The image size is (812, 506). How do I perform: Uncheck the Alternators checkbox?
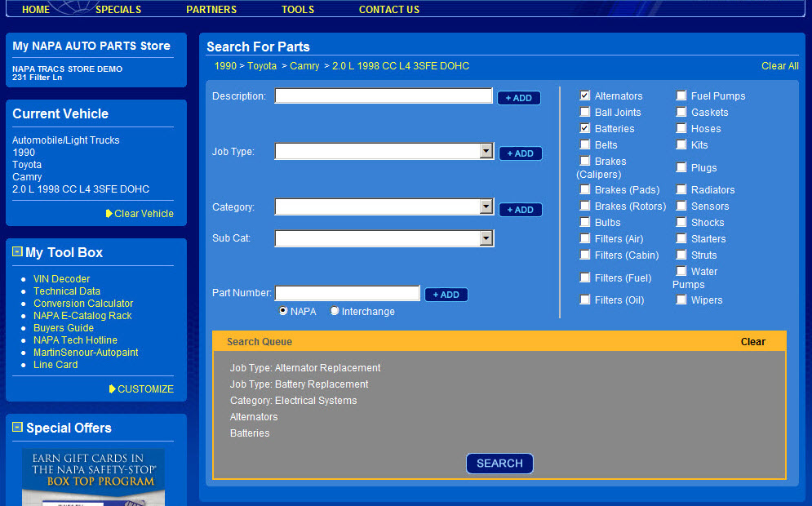click(585, 96)
